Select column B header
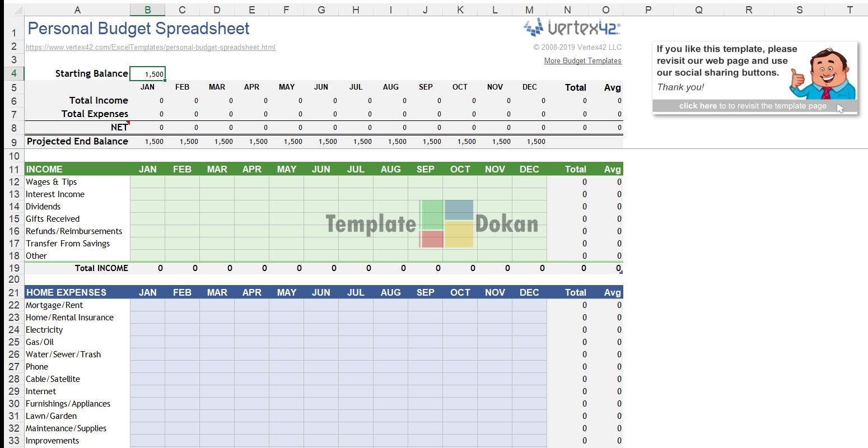The image size is (868, 448). (x=147, y=10)
